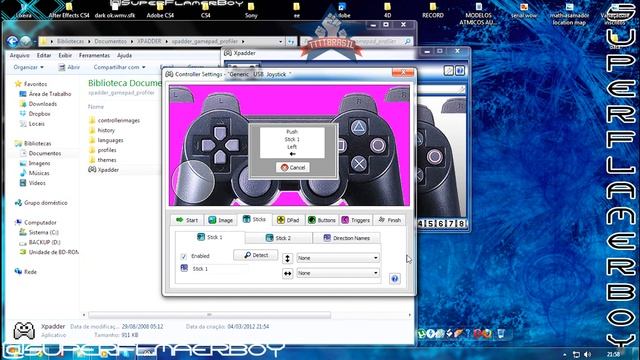Viewport: 640px width, 360px height.
Task: Expand the Organizar dropdown in Explorer
Action: point(29,67)
